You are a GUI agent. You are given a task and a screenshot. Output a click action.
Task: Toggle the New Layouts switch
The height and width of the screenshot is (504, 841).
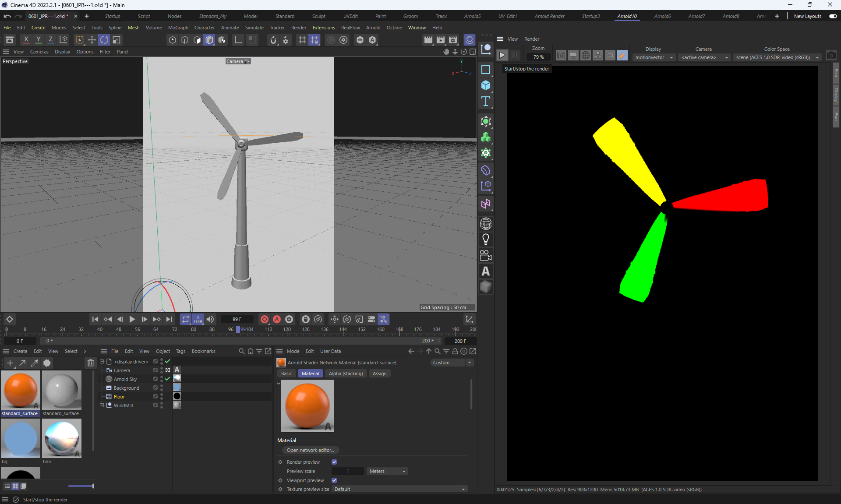[x=833, y=16]
